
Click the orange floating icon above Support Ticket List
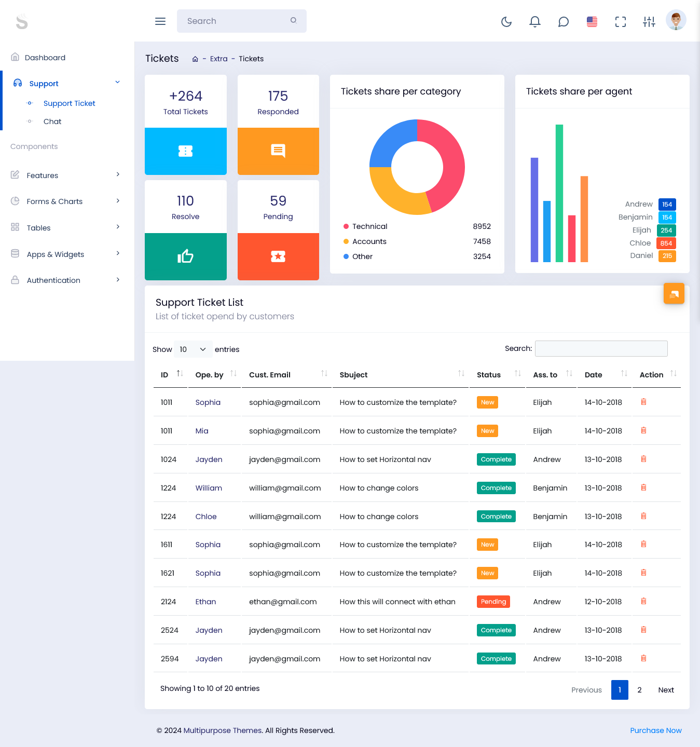674,293
